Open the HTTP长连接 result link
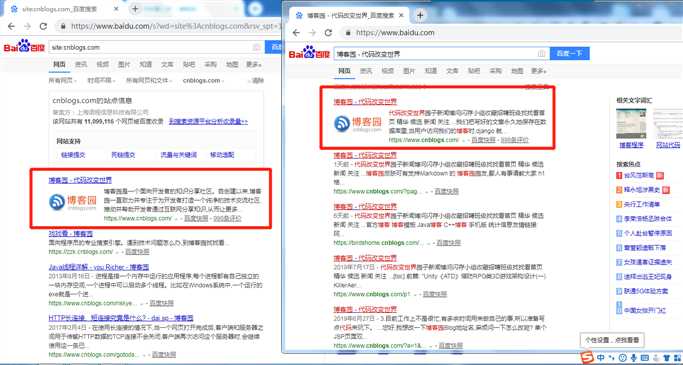 (x=121, y=318)
